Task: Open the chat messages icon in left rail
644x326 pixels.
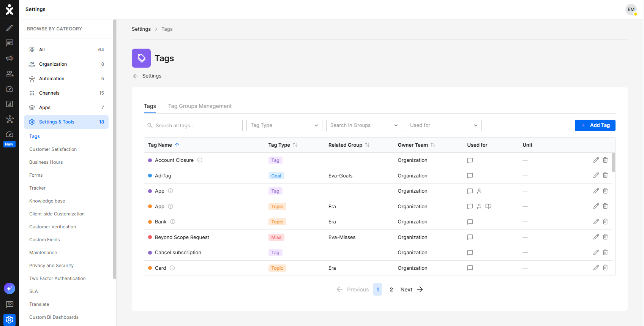Action: coord(9,43)
